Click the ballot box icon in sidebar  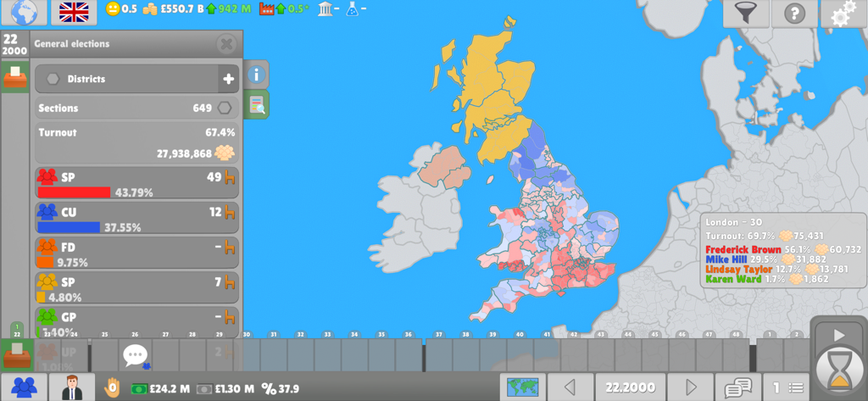point(15,78)
